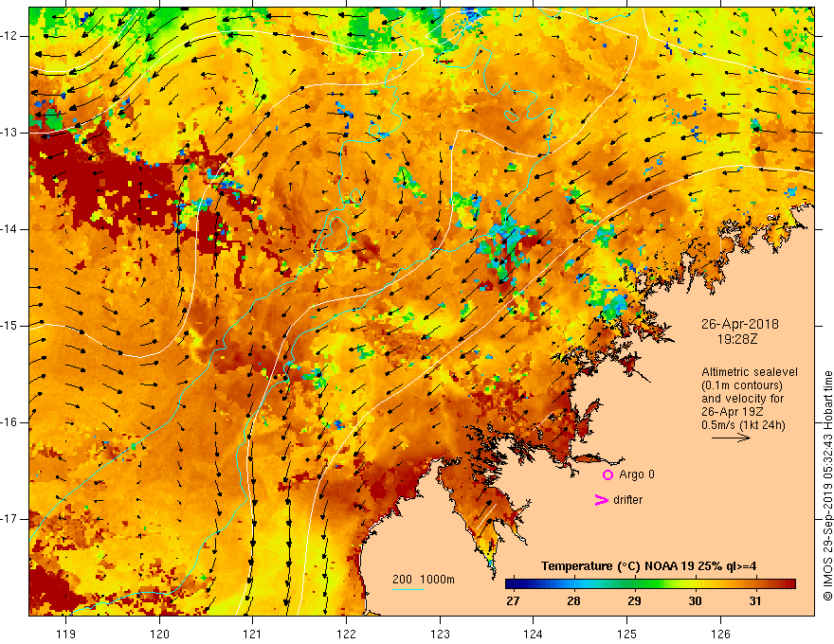Click the 28 value on the color bar
Image resolution: width=834 pixels, height=644 pixels.
pyautogui.click(x=573, y=601)
